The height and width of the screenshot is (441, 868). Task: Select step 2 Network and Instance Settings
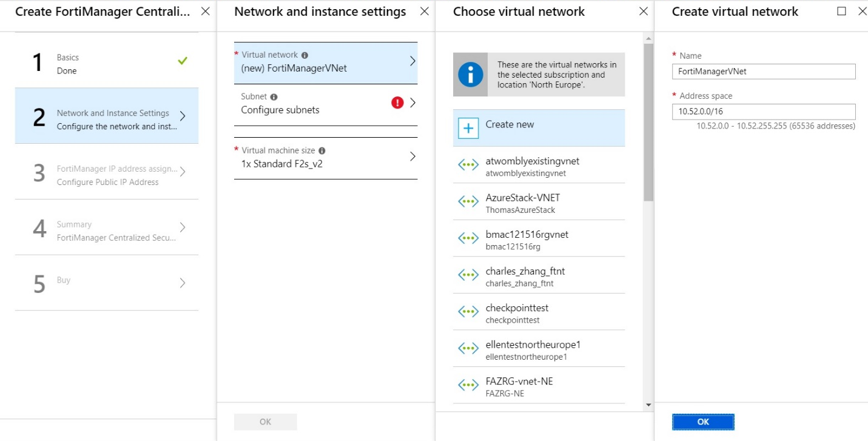[106, 120]
